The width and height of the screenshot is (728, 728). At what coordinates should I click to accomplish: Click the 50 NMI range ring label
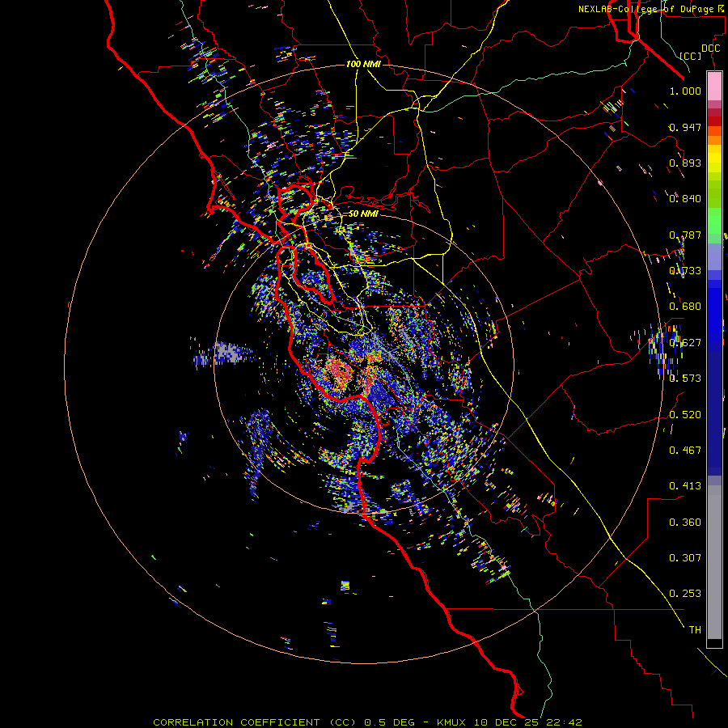pyautogui.click(x=363, y=214)
